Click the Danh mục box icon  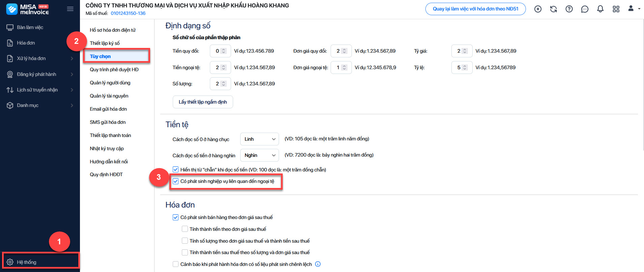click(x=10, y=105)
